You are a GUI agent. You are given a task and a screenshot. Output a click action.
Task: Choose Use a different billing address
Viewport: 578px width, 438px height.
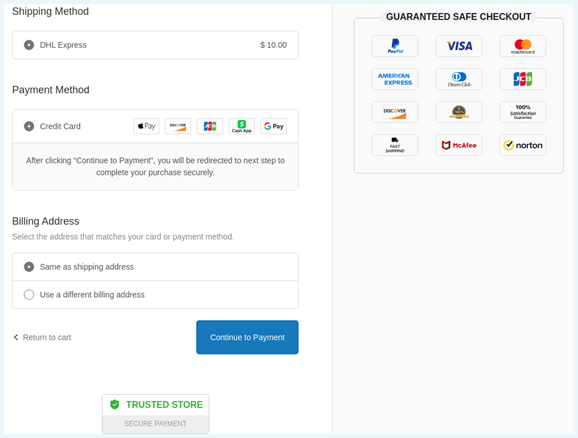(x=155, y=295)
